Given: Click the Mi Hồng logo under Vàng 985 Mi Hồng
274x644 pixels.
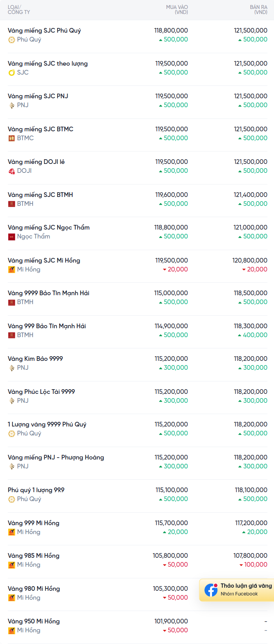Looking at the screenshot, I should [12, 565].
